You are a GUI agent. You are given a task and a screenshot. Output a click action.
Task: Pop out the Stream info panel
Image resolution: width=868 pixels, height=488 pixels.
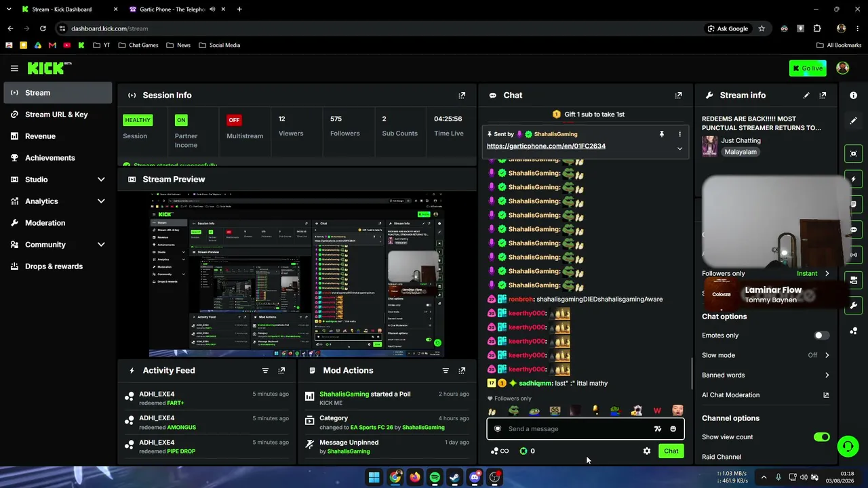(x=823, y=96)
